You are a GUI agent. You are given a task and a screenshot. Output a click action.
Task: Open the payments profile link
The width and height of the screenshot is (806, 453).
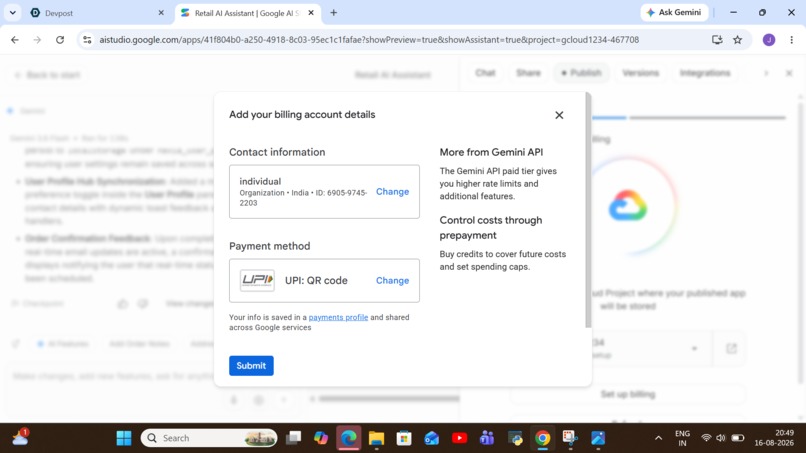click(338, 317)
